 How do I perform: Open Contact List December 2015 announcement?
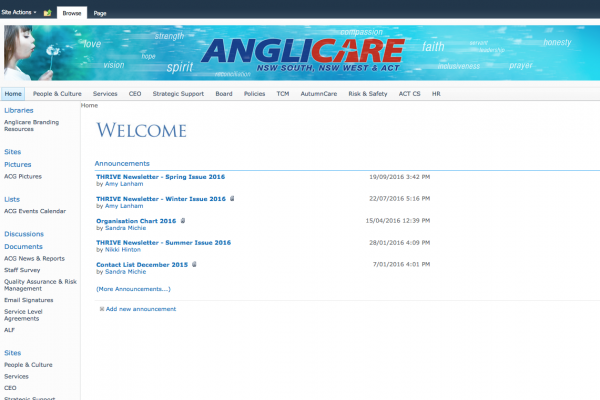[x=142, y=265]
